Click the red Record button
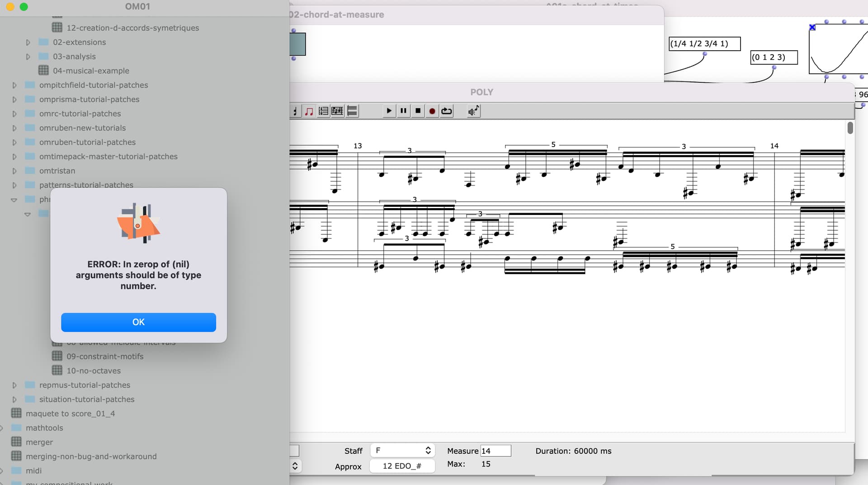Image resolution: width=868 pixels, height=485 pixels. (x=432, y=111)
